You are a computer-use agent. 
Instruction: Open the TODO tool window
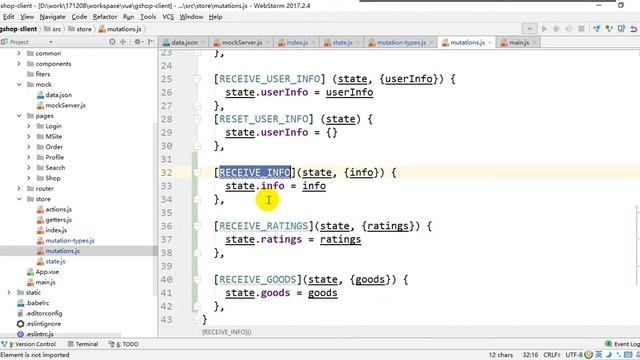[x=124, y=344]
